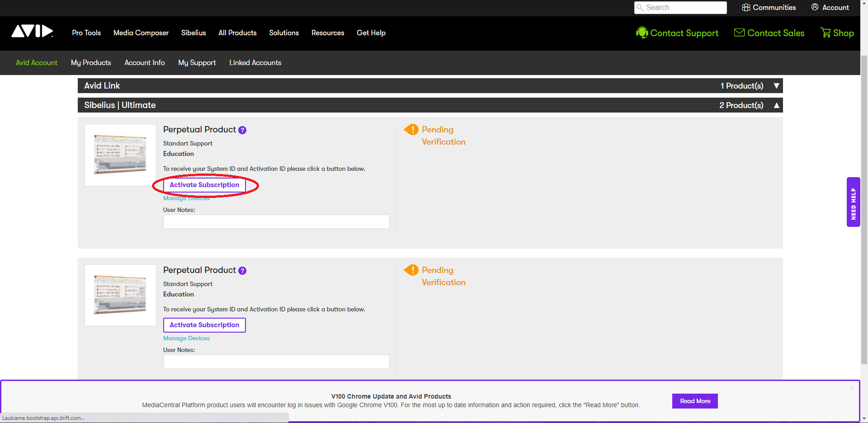
Task: Open the Media Composer menu
Action: point(141,33)
